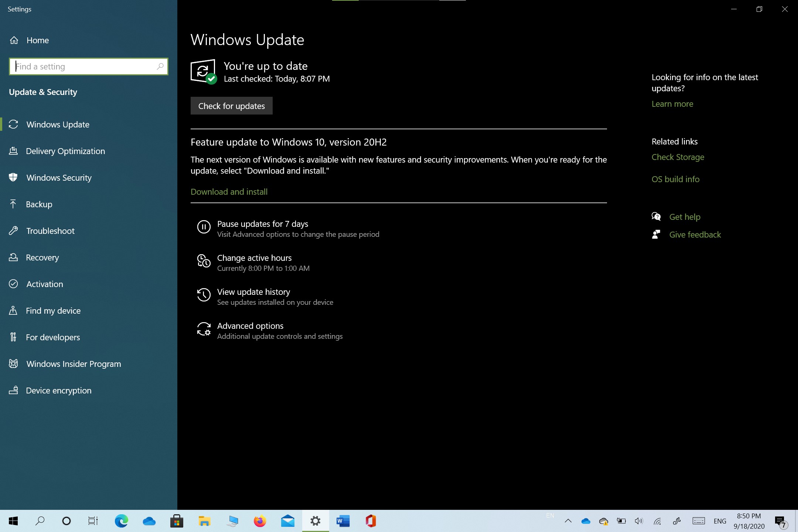Click Download and install link
Viewport: 798px width, 532px height.
(229, 192)
